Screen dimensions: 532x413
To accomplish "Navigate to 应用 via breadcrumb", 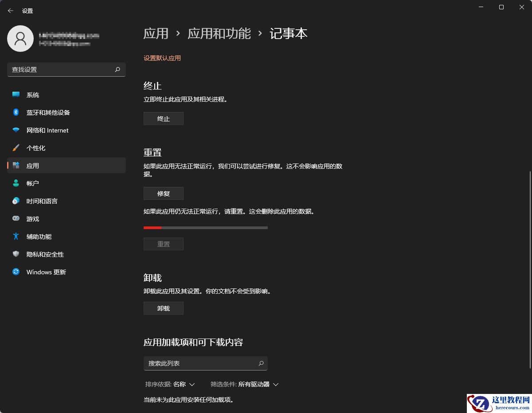I will pos(156,33).
